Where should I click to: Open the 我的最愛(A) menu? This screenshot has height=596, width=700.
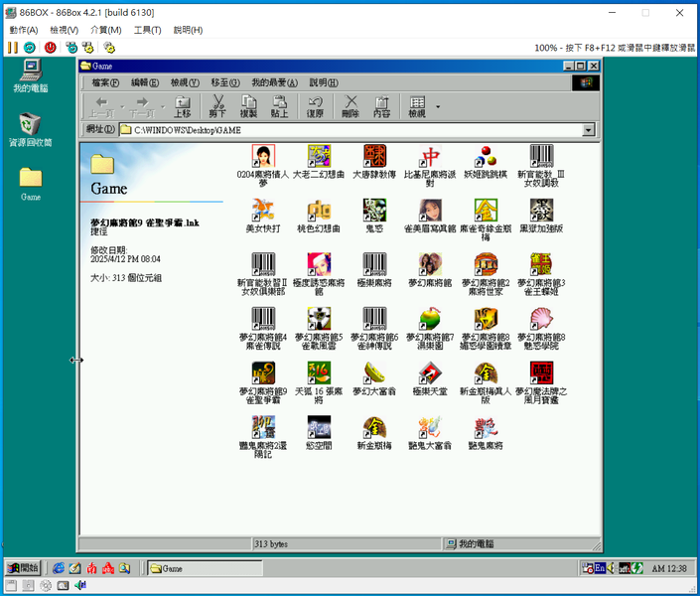point(275,82)
